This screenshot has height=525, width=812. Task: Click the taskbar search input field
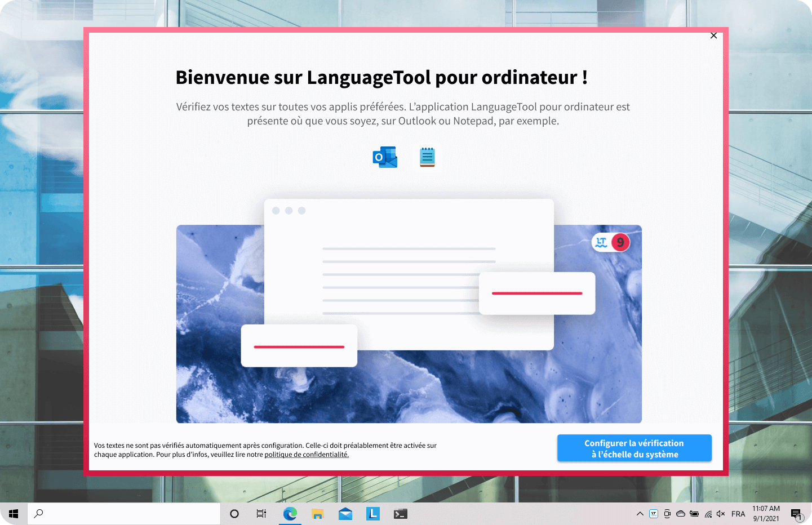[124, 514]
